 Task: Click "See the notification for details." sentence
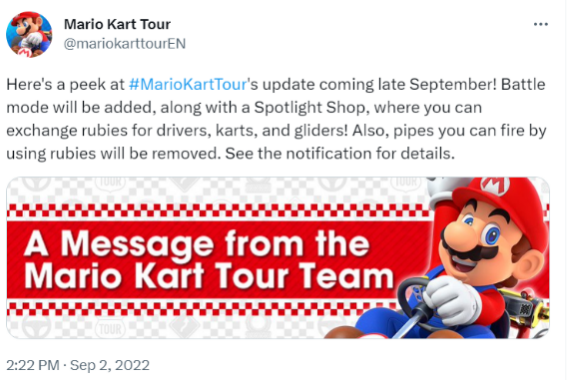340,154
